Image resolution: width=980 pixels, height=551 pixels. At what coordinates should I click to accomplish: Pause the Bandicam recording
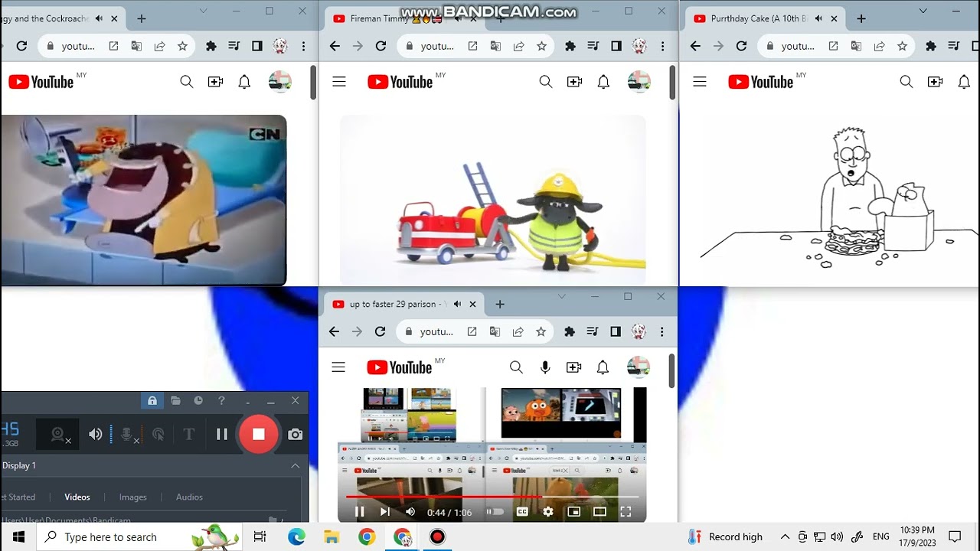pyautogui.click(x=222, y=434)
